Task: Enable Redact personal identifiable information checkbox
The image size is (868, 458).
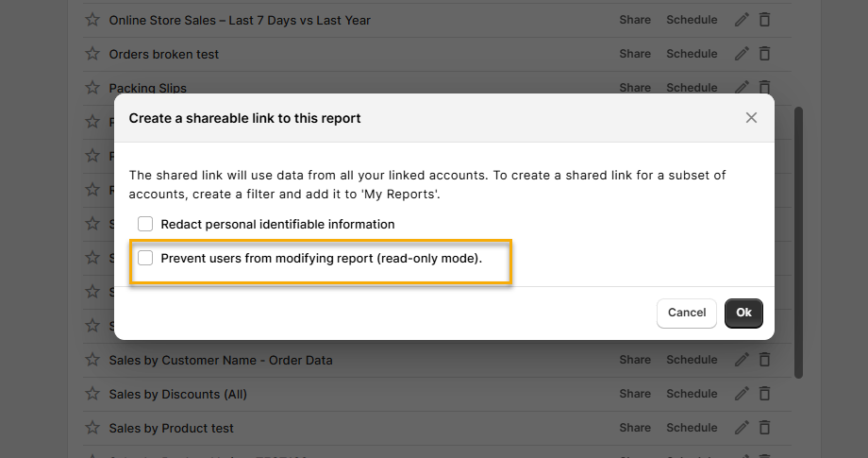Action: point(145,225)
